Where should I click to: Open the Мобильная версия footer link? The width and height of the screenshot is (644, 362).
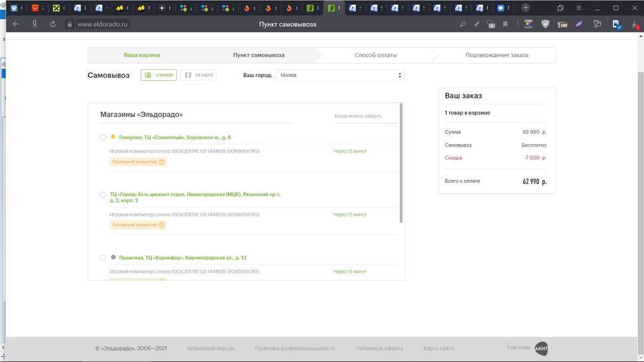click(209, 348)
